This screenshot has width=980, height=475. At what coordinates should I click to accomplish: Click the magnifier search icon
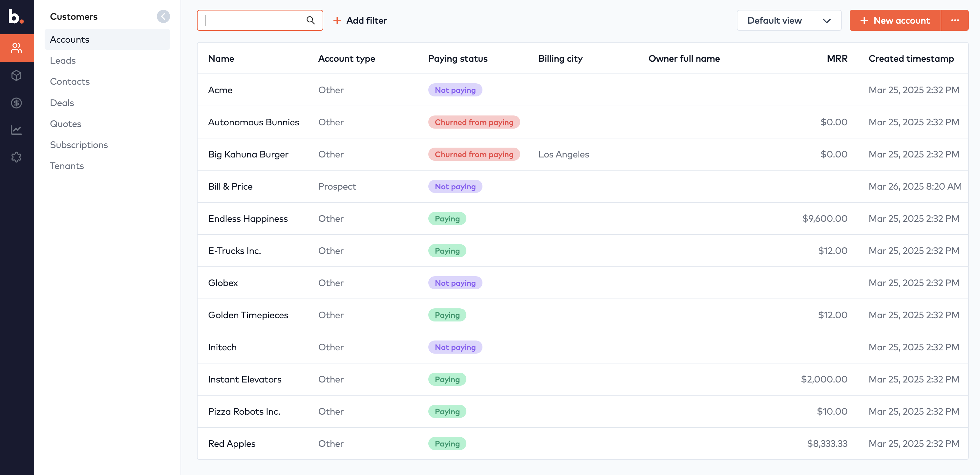pyautogui.click(x=310, y=20)
